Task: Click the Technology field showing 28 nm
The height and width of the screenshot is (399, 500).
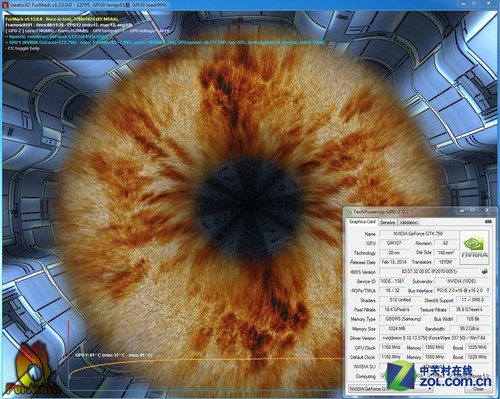Action: coord(394,253)
